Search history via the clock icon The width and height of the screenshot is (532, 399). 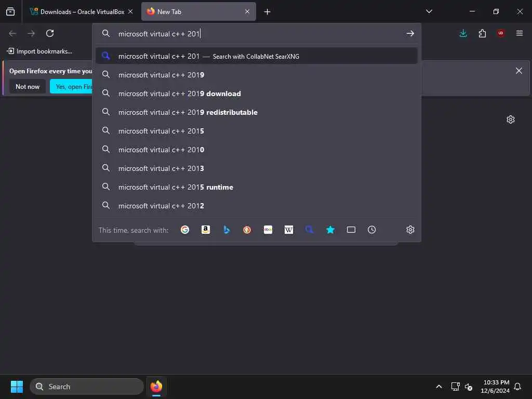372,230
